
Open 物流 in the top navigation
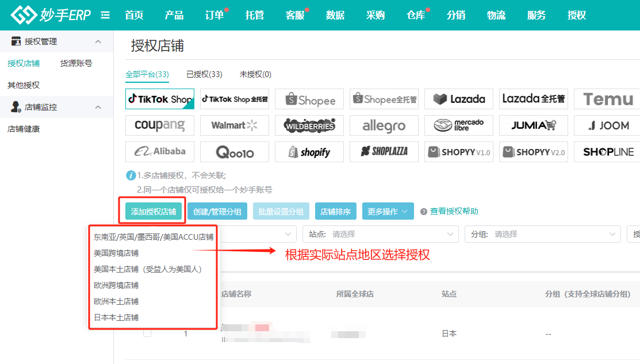pyautogui.click(x=496, y=15)
